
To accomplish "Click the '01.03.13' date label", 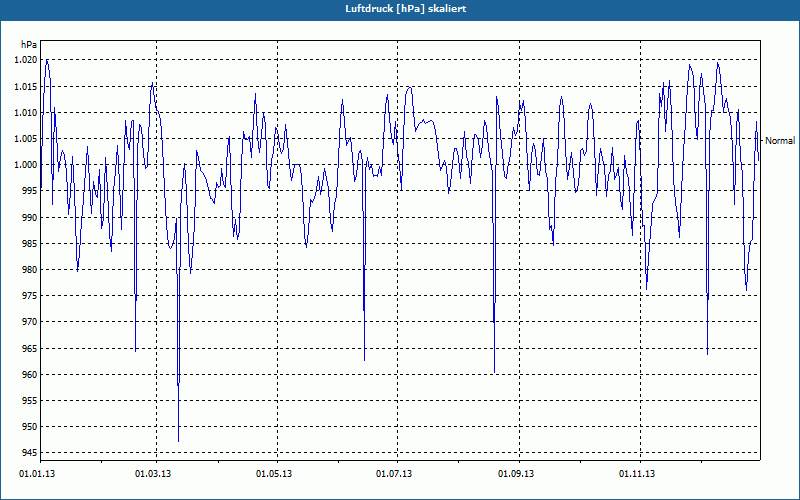I will point(153,474).
